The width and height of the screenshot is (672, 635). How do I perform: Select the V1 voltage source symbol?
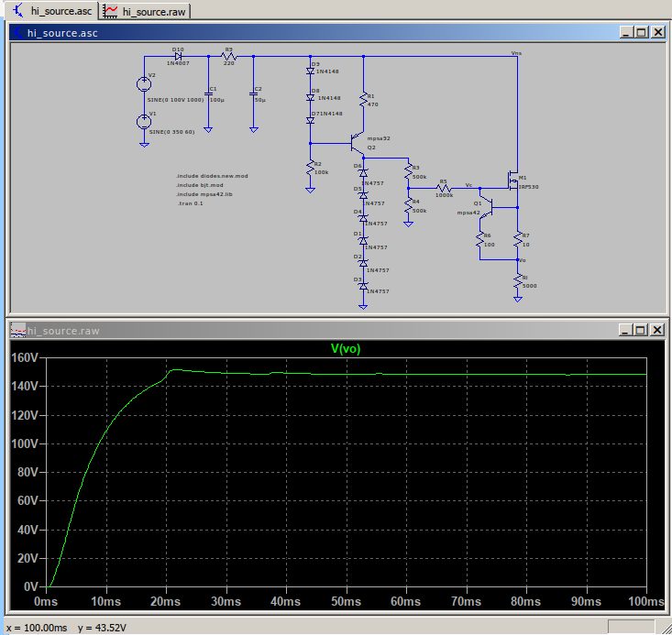(144, 122)
